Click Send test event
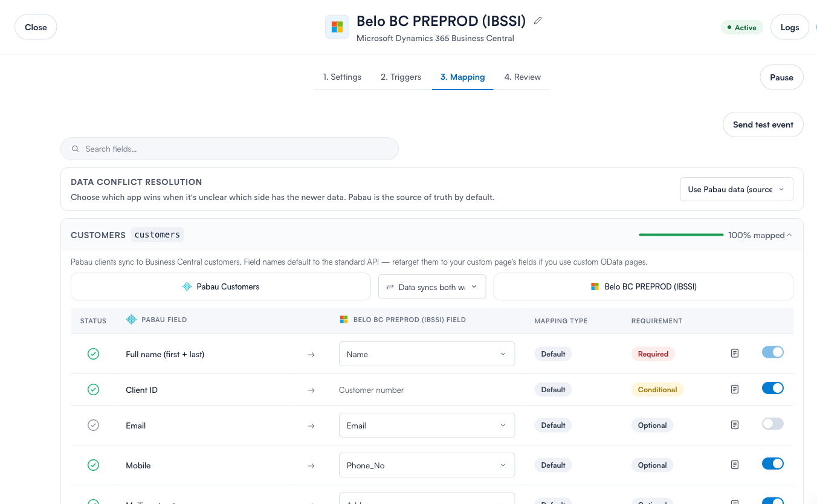The width and height of the screenshot is (817, 504). (763, 124)
